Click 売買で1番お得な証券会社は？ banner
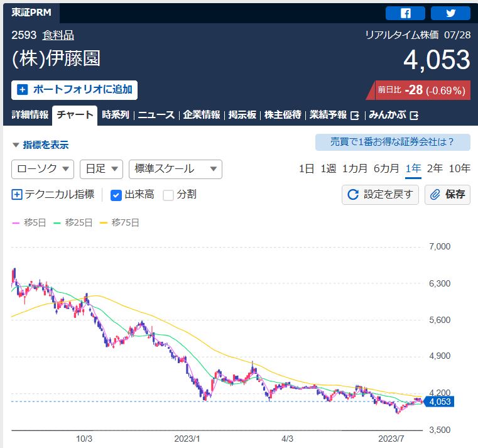The height and width of the screenshot is (448, 478). point(393,142)
